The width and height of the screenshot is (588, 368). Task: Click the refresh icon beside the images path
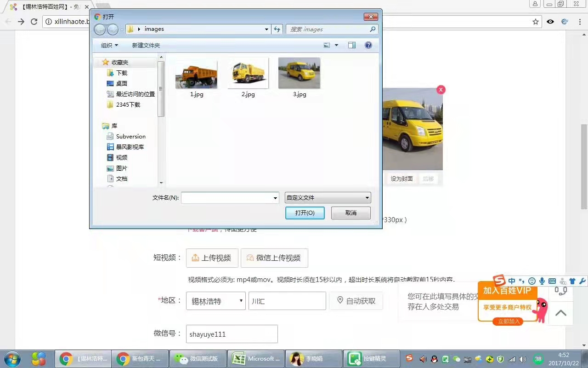(277, 29)
